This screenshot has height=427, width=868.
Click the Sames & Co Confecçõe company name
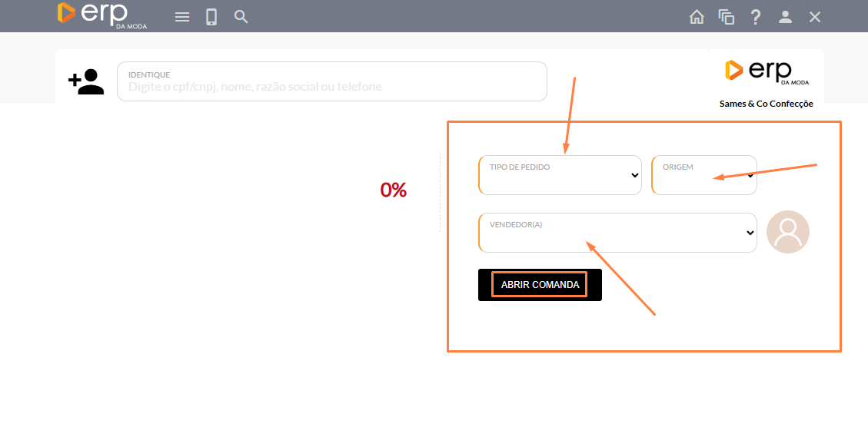766,104
